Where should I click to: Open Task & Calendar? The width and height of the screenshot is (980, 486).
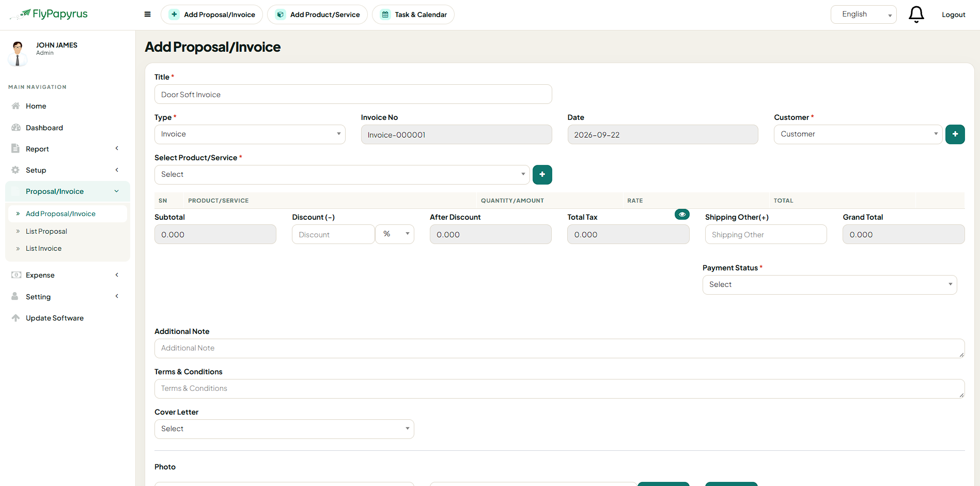(413, 14)
